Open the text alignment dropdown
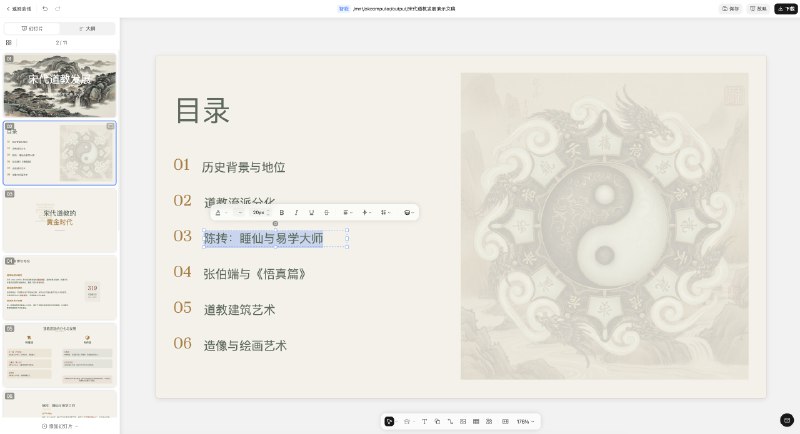The image size is (800, 434). point(347,213)
